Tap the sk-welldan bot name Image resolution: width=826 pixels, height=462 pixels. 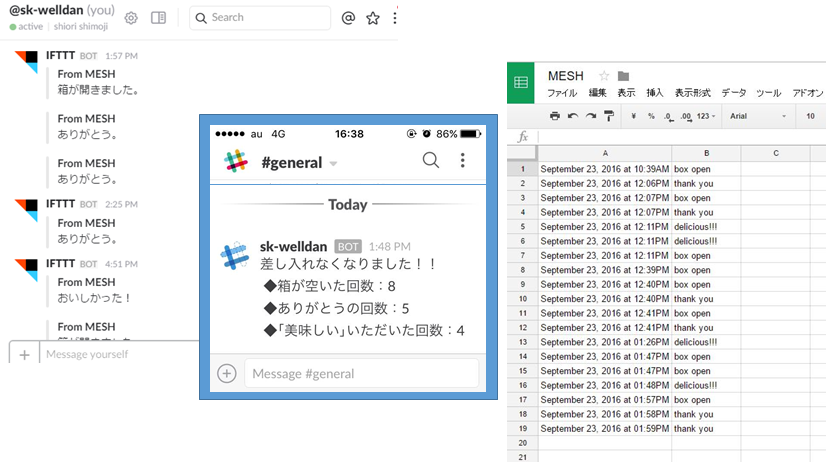(293, 247)
